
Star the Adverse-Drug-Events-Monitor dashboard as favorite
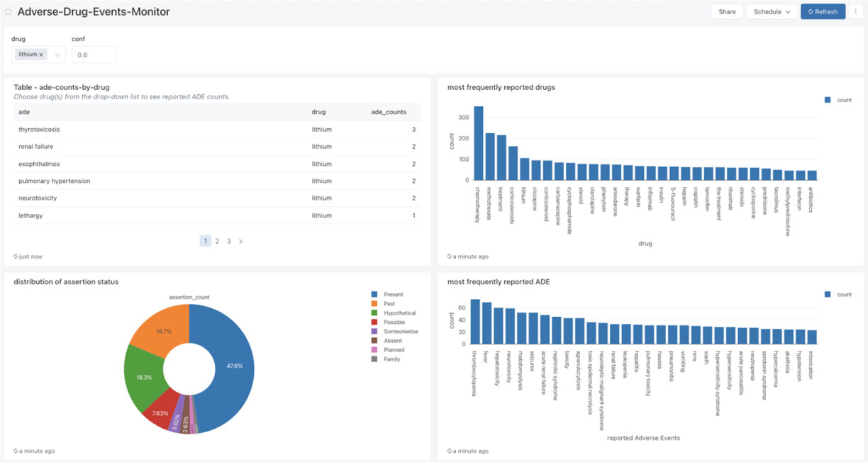(9, 12)
